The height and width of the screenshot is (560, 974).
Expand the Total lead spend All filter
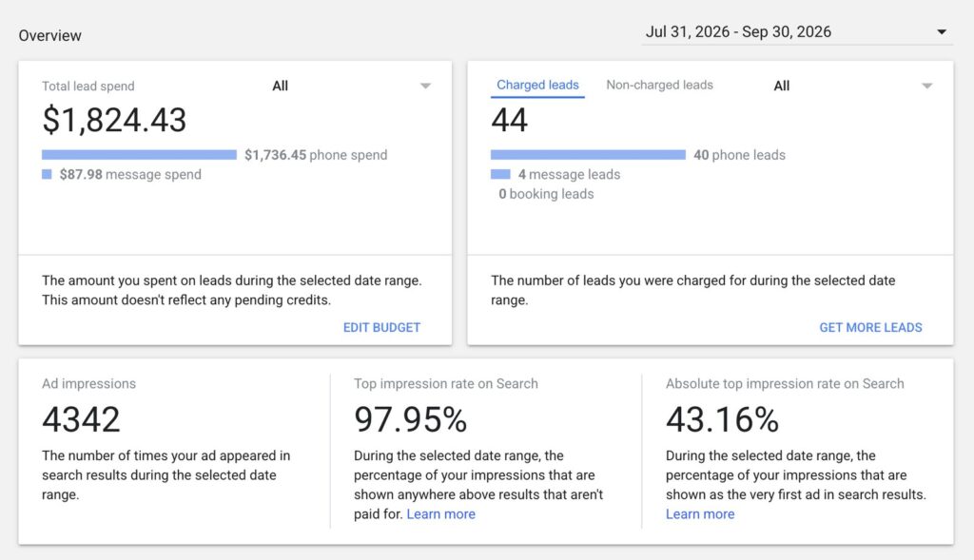351,86
